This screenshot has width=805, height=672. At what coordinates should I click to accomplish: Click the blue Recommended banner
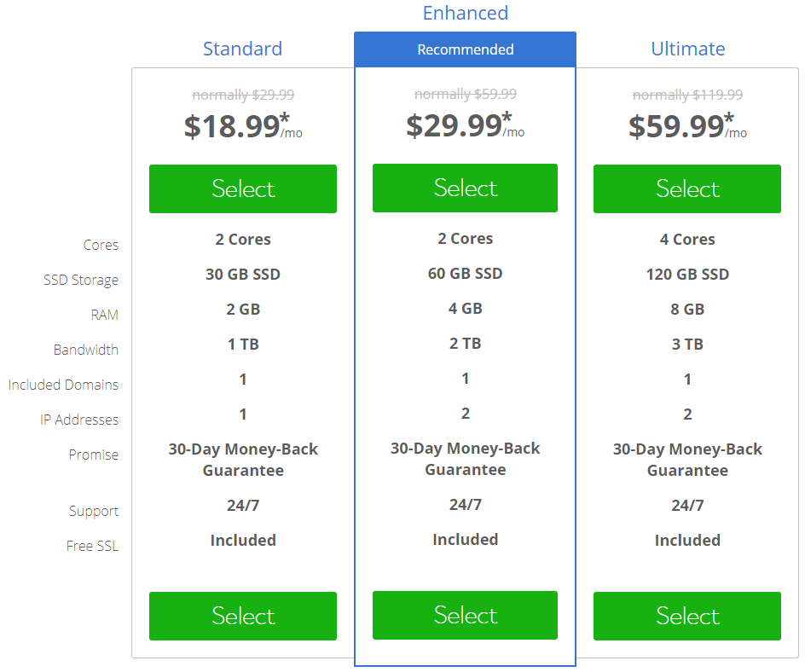pyautogui.click(x=465, y=49)
